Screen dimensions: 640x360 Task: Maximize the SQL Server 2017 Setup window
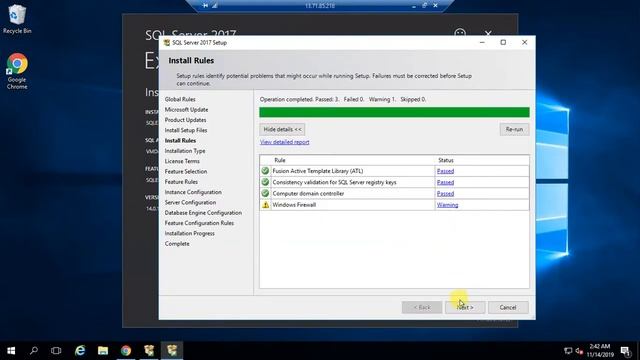point(503,42)
